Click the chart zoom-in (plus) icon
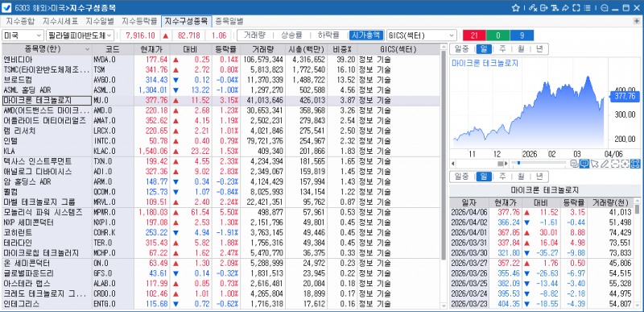 tap(625, 164)
